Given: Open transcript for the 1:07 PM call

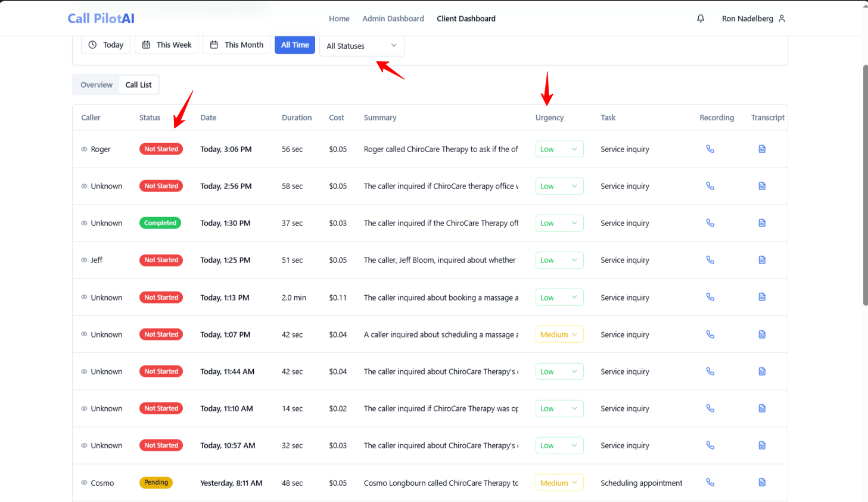Looking at the screenshot, I should coord(762,334).
